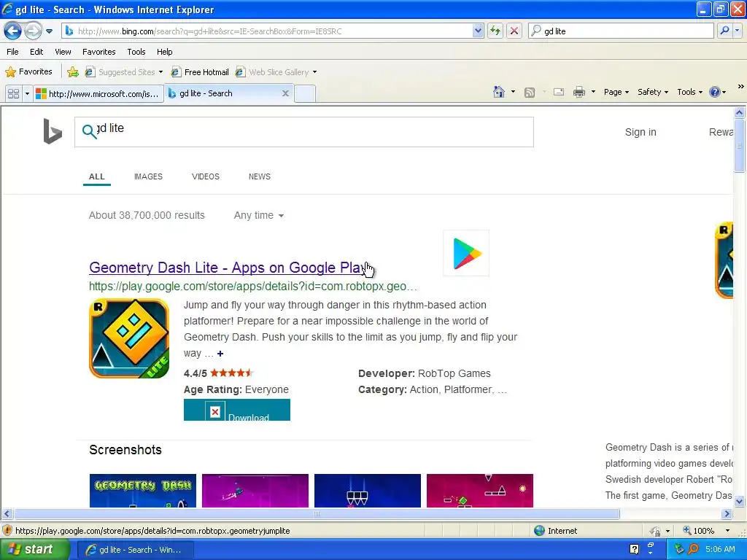The width and height of the screenshot is (747, 560).
Task: Click the Quick Tabs grid icon
Action: click(13, 93)
